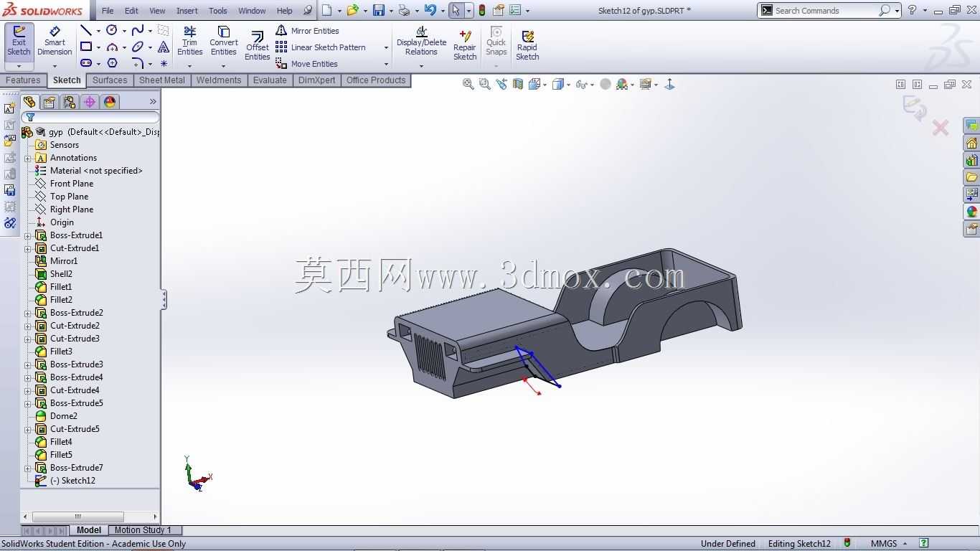Expand the Boss-Extrude7 feature node
Viewport: 980px width, 551px height.
click(x=28, y=468)
